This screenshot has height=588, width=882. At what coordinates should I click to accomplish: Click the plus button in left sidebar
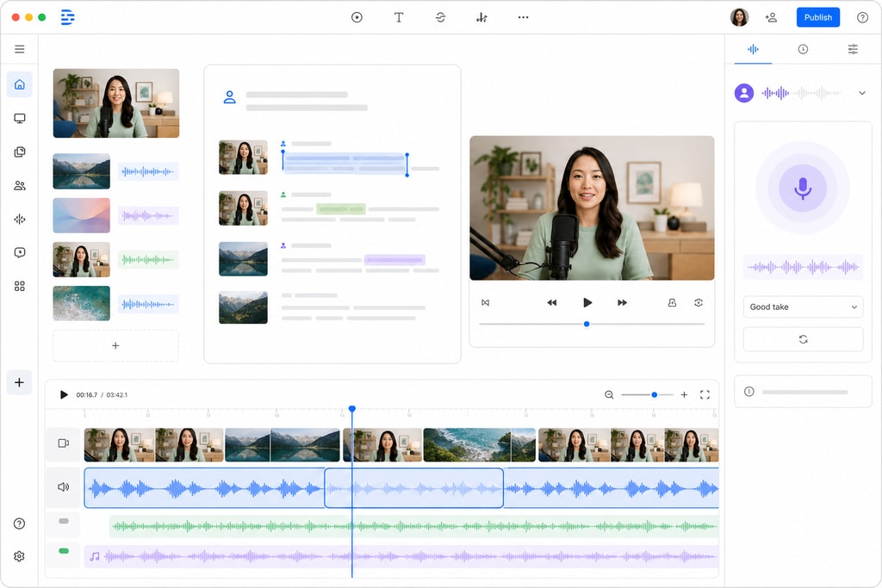tap(19, 382)
